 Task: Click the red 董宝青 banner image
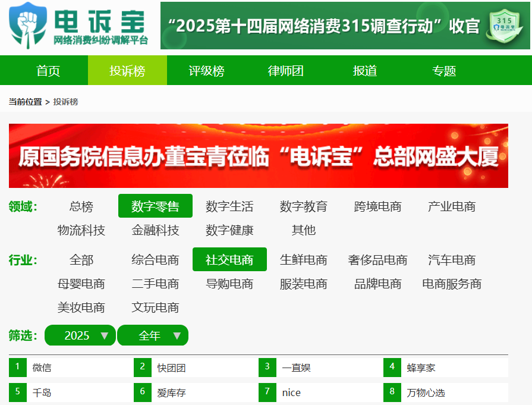point(258,155)
